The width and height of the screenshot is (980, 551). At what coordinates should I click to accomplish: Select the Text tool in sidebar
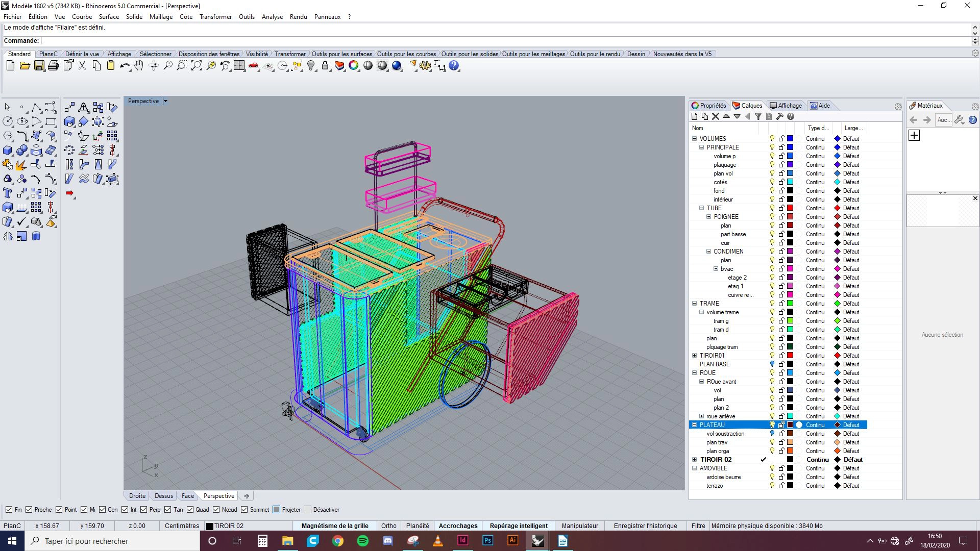click(x=8, y=193)
